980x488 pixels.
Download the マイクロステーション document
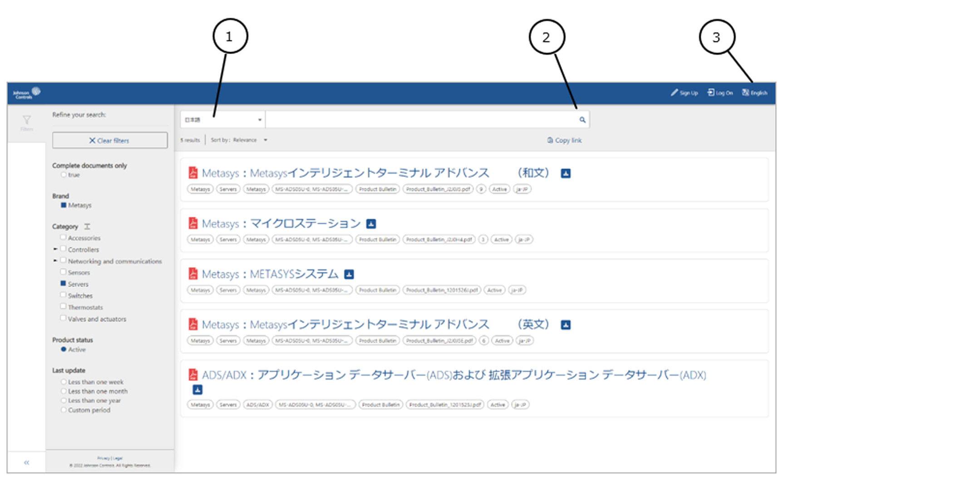[x=371, y=224]
